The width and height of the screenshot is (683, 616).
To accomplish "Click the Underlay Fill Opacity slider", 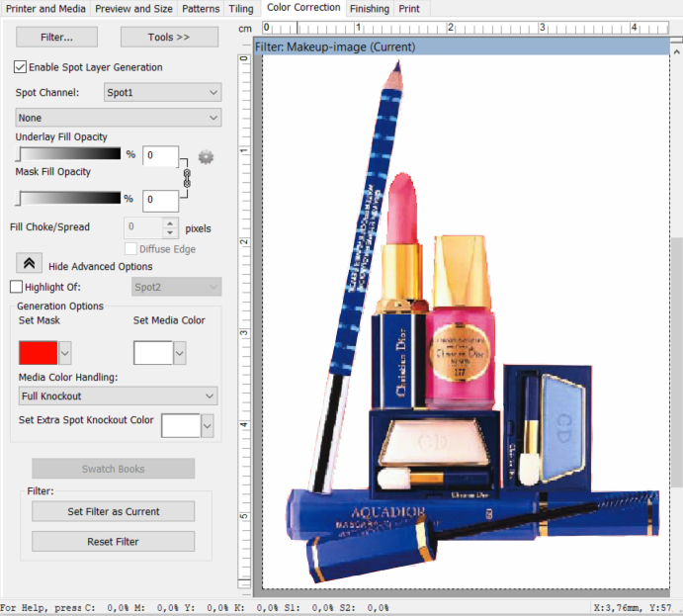I will [69, 154].
